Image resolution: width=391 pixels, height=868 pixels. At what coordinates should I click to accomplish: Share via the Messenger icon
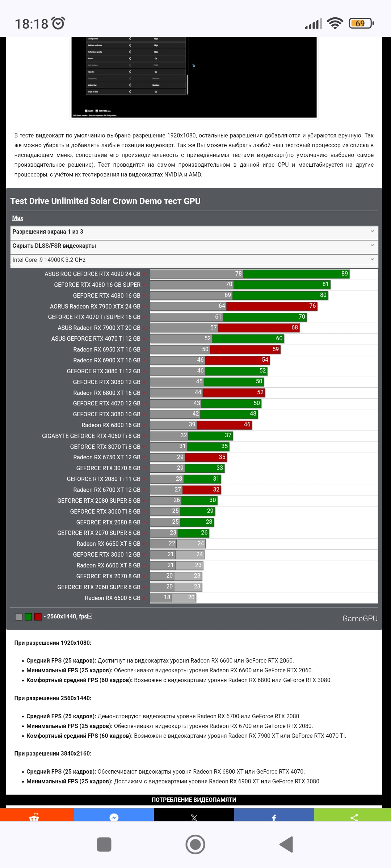114,815
